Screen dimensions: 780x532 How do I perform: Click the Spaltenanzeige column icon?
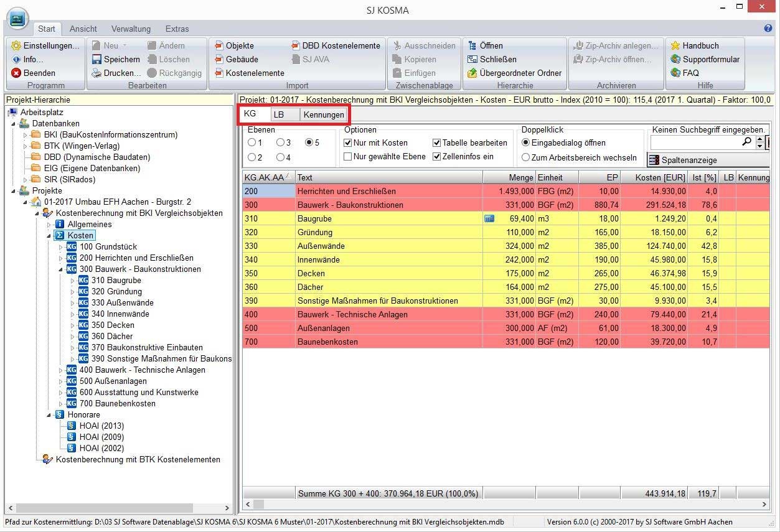point(654,160)
